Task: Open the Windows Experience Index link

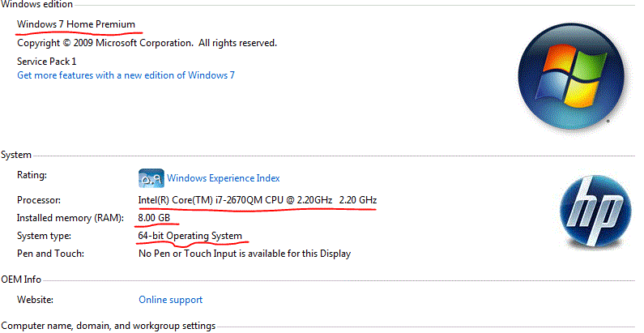Action: click(223, 178)
